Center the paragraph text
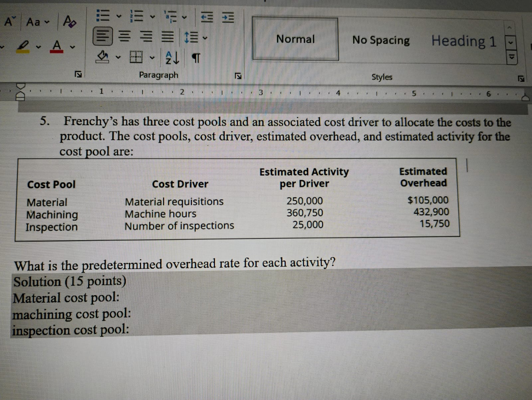This screenshot has height=400, width=532. tap(125, 37)
